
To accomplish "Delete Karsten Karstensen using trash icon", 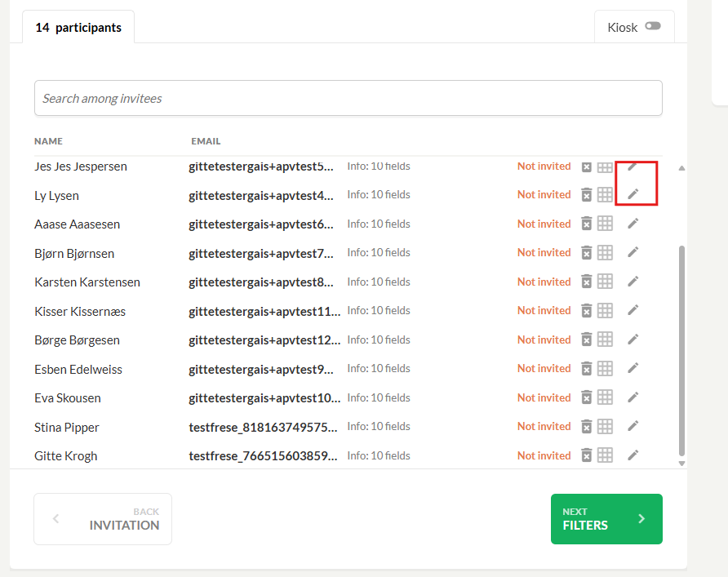I will click(x=586, y=282).
